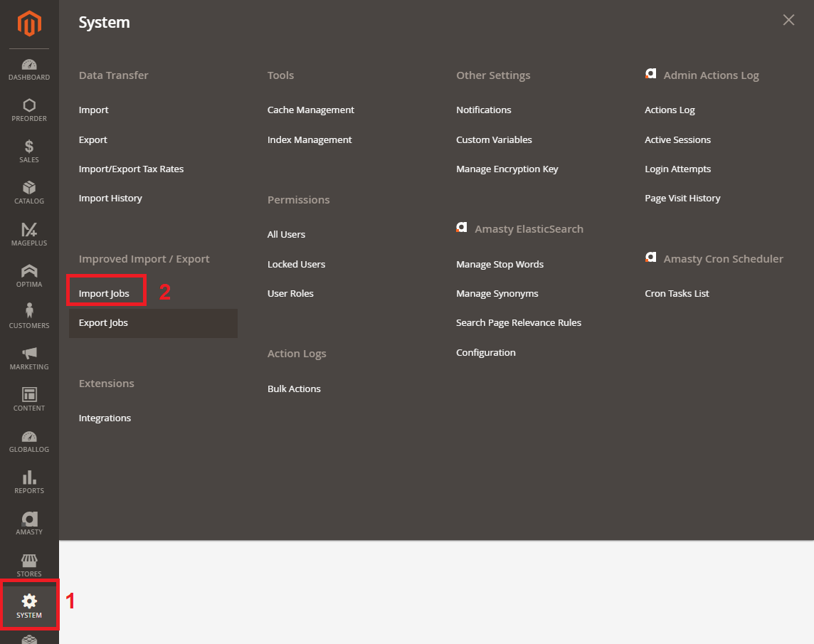The width and height of the screenshot is (814, 644).
Task: Open Integrations under Extensions
Action: [105, 418]
